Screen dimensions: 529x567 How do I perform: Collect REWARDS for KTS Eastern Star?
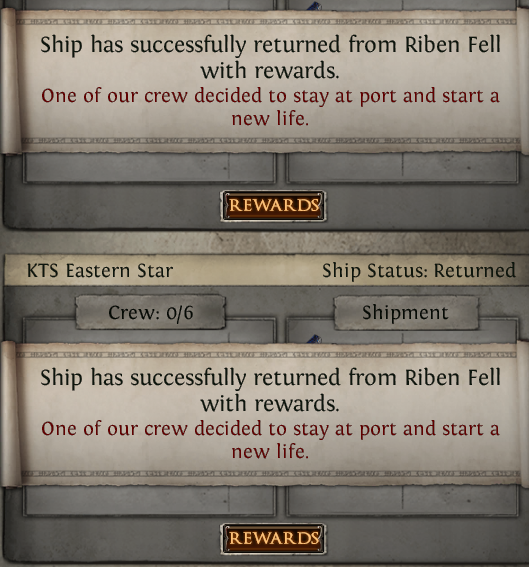tap(273, 538)
